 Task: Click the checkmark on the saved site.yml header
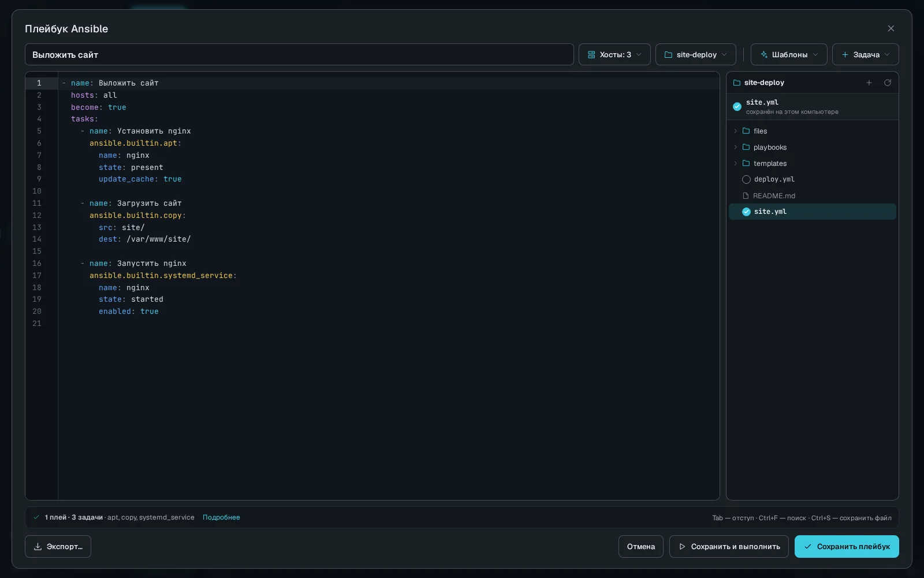coord(737,106)
